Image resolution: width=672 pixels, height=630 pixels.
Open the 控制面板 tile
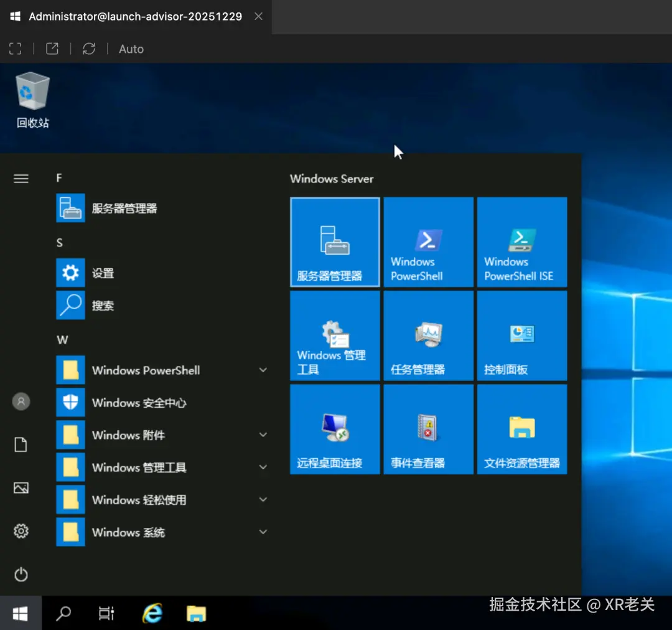522,336
